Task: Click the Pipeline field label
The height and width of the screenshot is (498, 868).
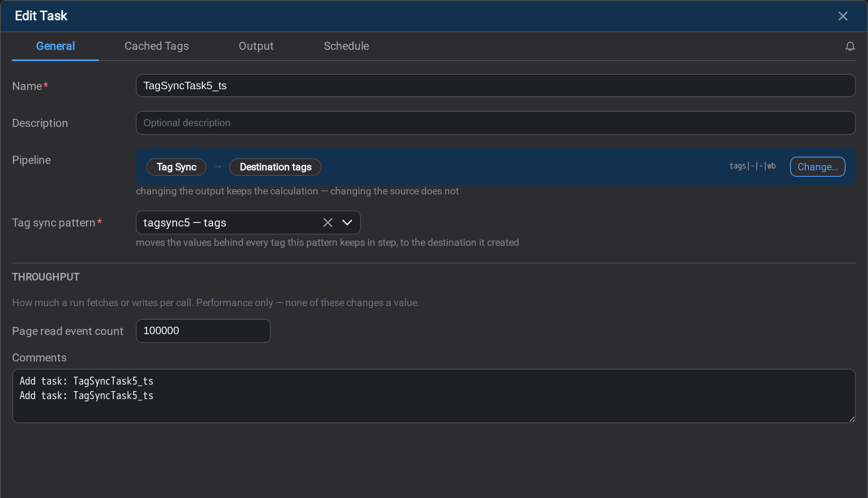Action: pos(31,160)
